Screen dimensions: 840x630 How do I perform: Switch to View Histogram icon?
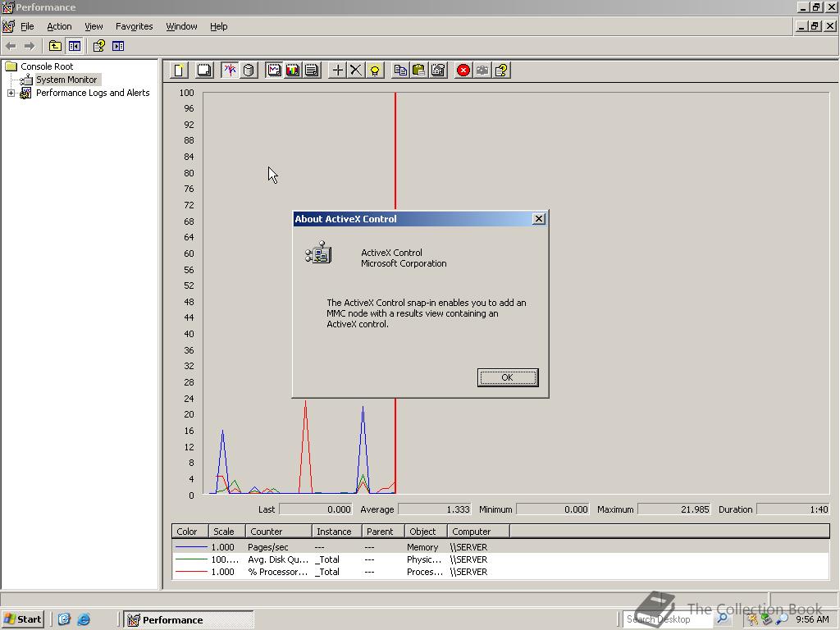click(x=293, y=71)
